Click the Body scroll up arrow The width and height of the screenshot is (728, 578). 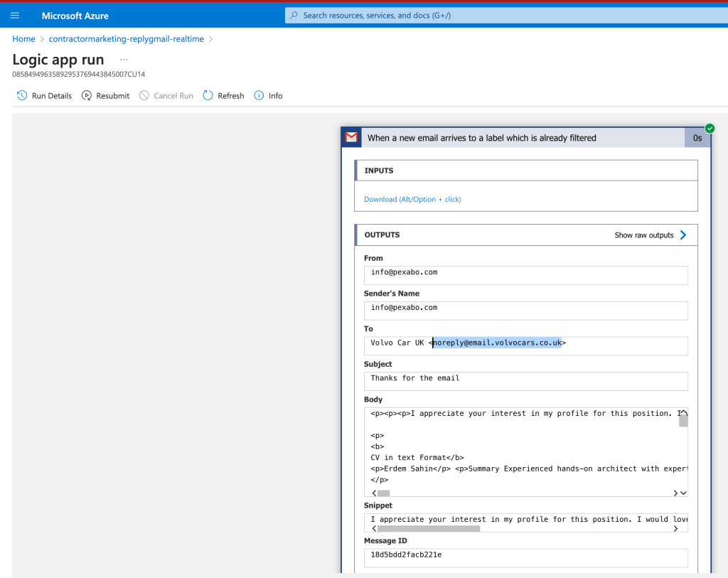[683, 412]
